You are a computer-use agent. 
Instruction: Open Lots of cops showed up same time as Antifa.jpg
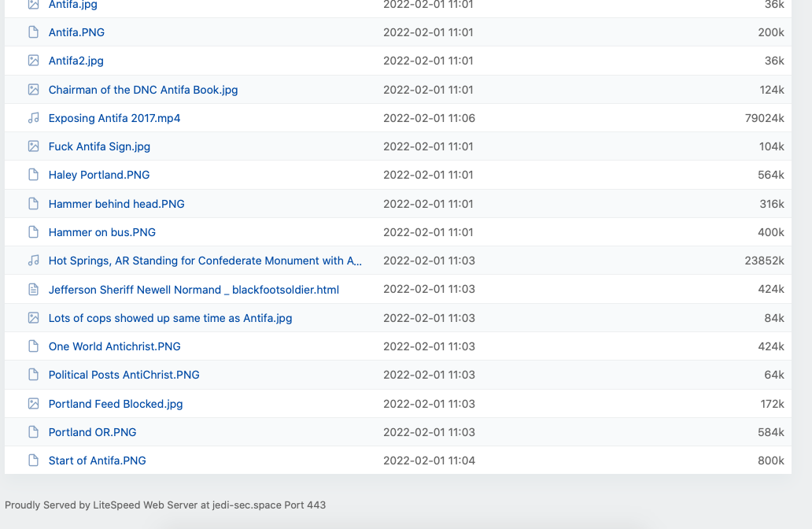click(x=171, y=318)
